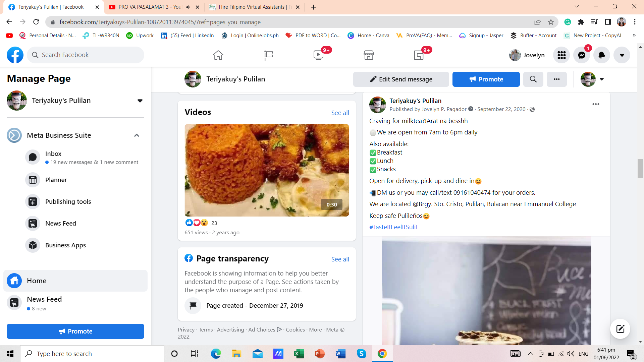Viewport: 644px width, 362px height.
Task: Click new message compose icon
Action: tap(620, 329)
